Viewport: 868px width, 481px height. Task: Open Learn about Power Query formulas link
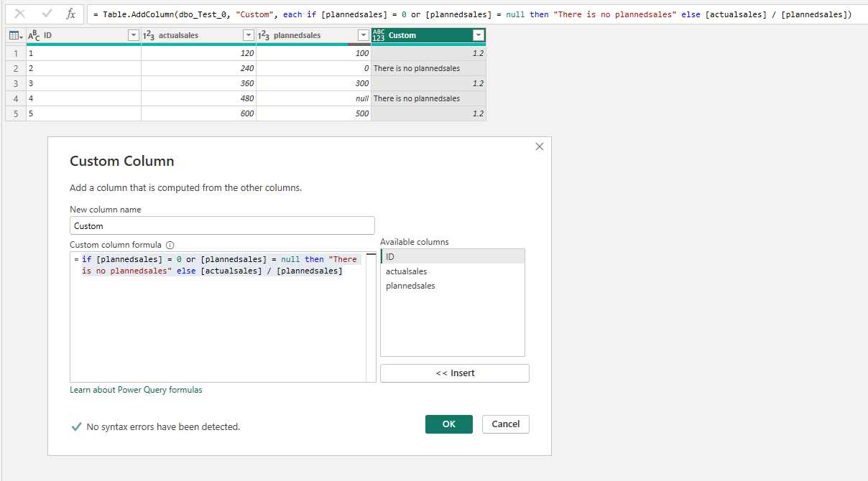click(x=136, y=390)
